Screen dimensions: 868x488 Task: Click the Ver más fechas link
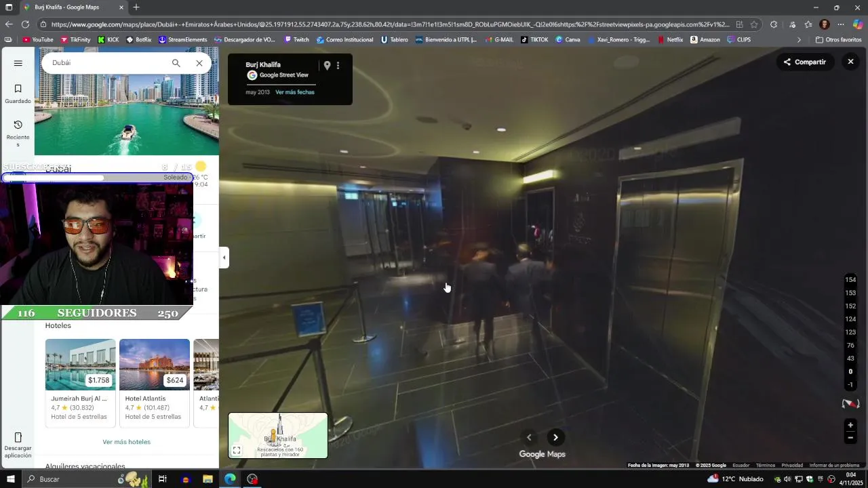point(295,92)
